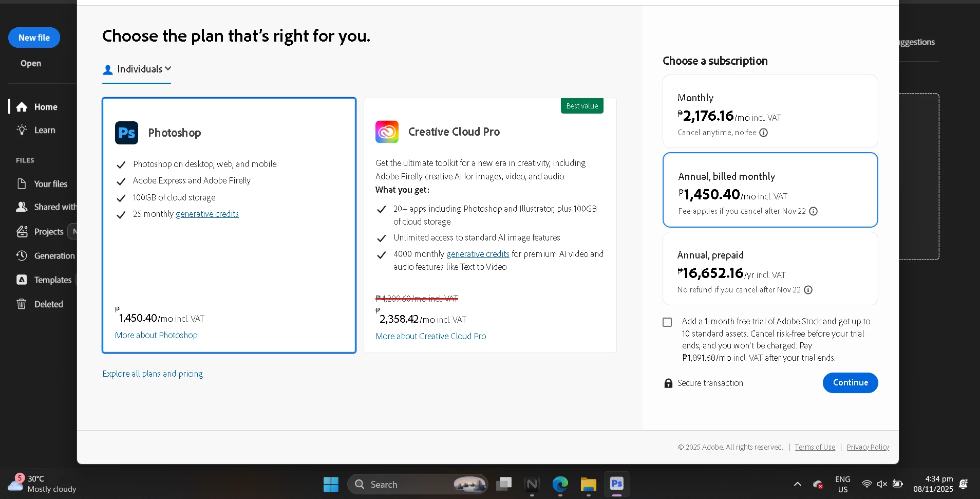This screenshot has width=980, height=499.
Task: Click the OneDrive sync error tray icon
Action: point(818,484)
